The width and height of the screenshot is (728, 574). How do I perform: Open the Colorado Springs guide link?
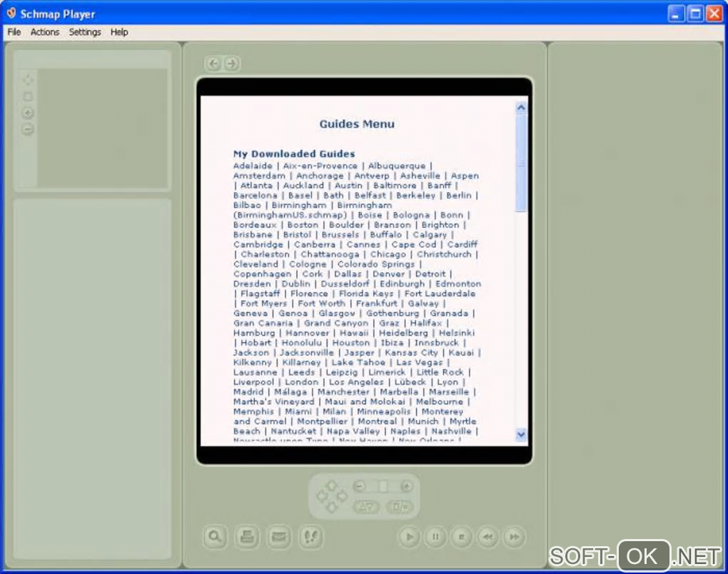[x=376, y=264]
